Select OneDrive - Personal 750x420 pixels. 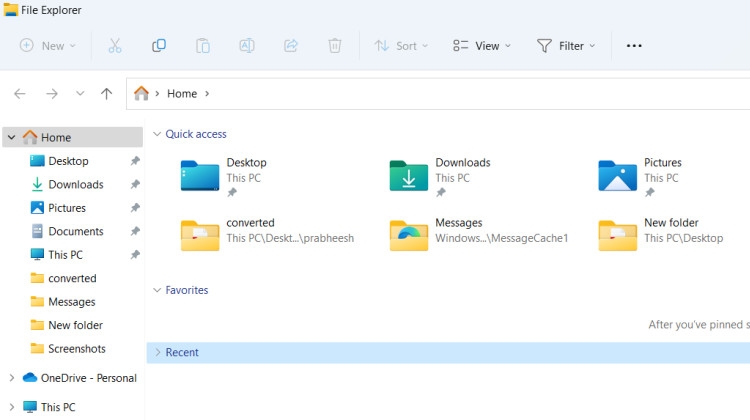point(88,378)
